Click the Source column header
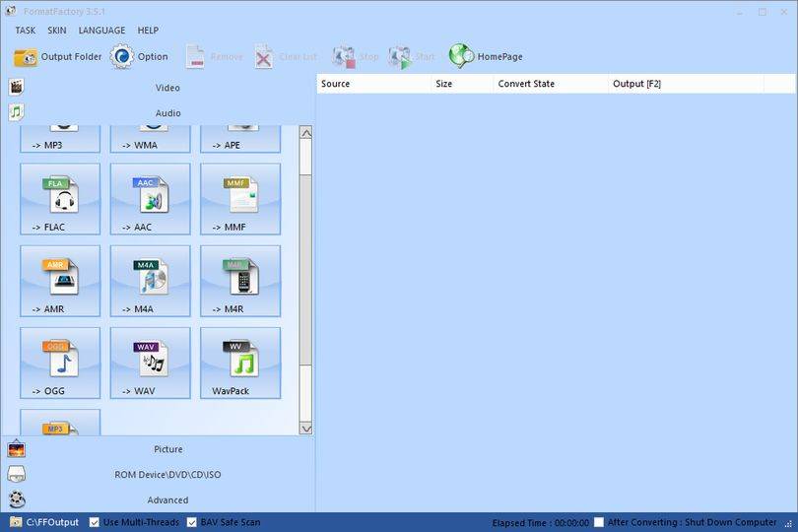 (x=374, y=84)
